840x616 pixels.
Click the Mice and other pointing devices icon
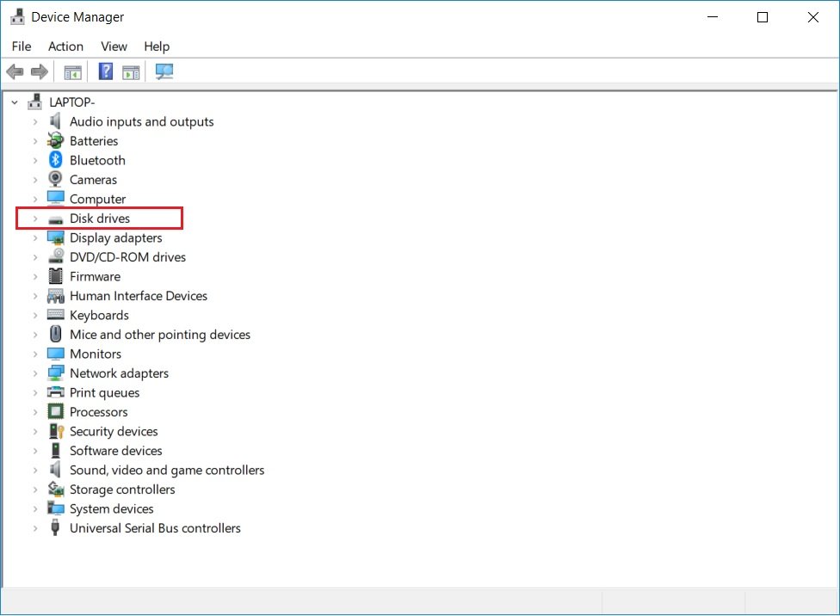pos(55,334)
